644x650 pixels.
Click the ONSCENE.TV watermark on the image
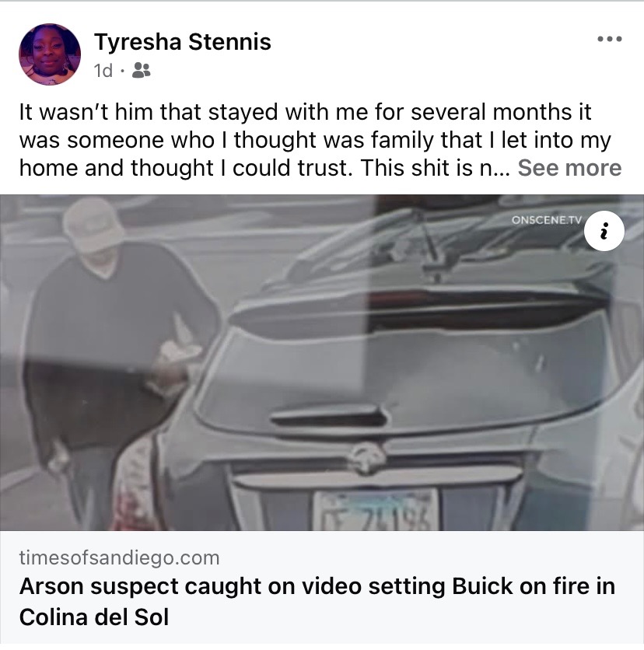click(547, 220)
